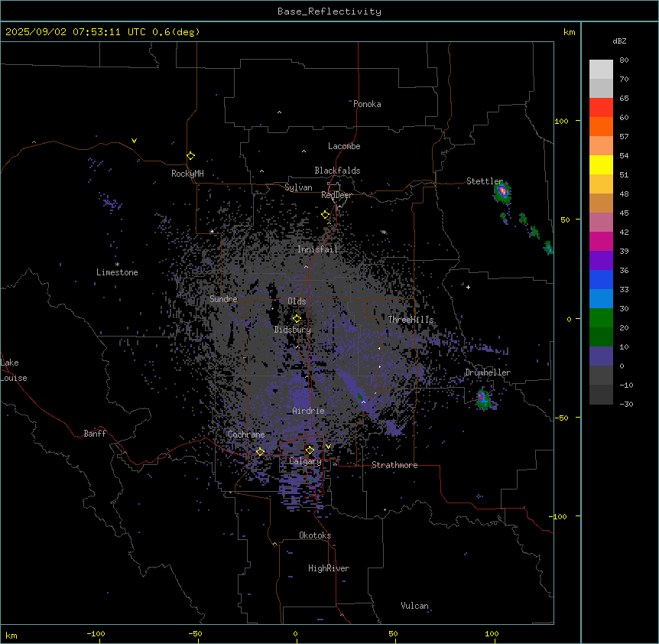The image size is (659, 644).
Task: Select the yellow swatch between 54 and 51
Action: (601, 164)
